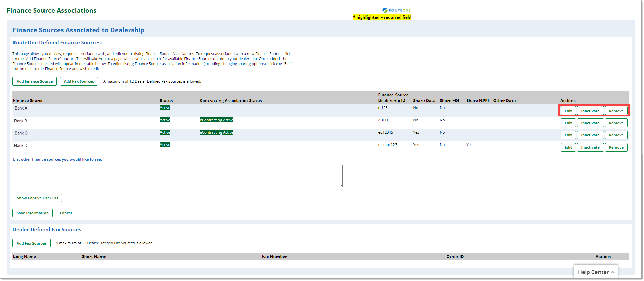The width and height of the screenshot is (644, 281).
Task: Select dealership ID eC12345
Action: (x=385, y=132)
